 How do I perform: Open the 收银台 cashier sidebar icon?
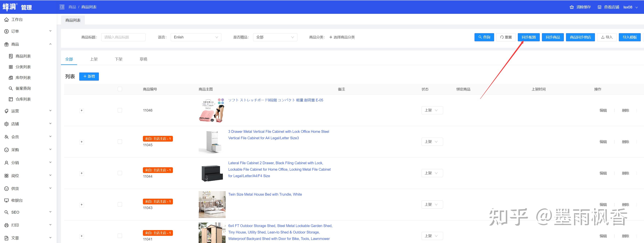coord(6,200)
